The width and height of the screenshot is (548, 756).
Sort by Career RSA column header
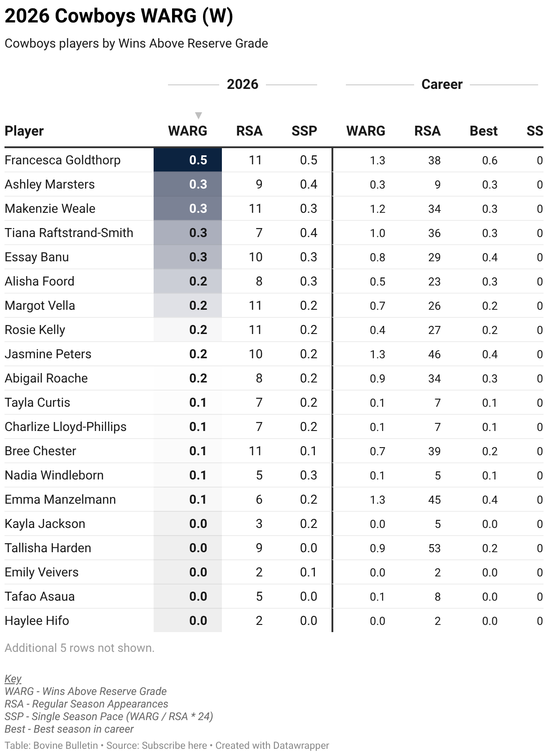(427, 131)
